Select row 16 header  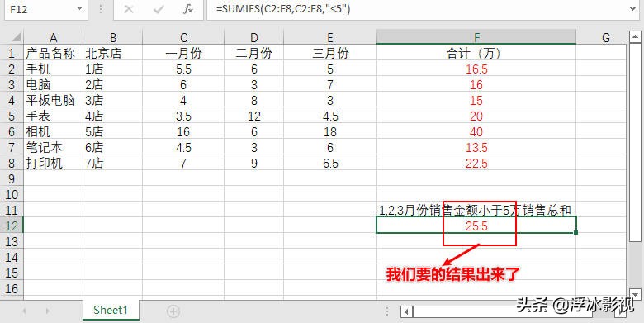click(12, 288)
